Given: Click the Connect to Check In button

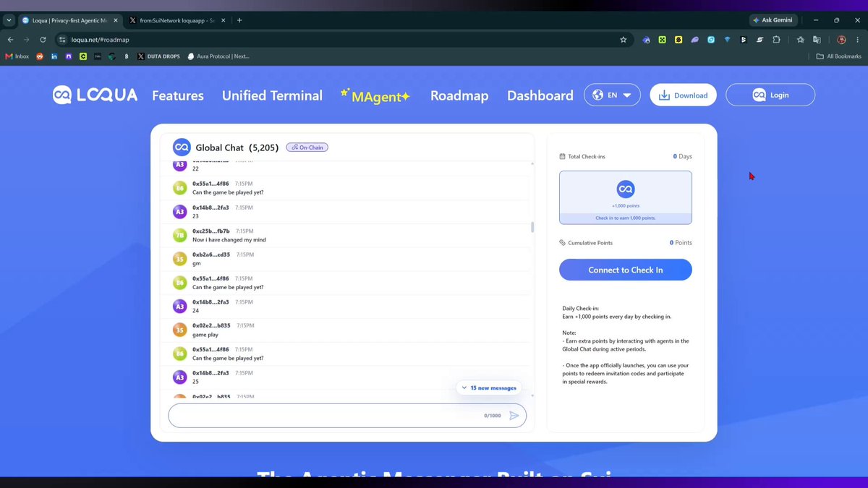Looking at the screenshot, I should (x=626, y=270).
